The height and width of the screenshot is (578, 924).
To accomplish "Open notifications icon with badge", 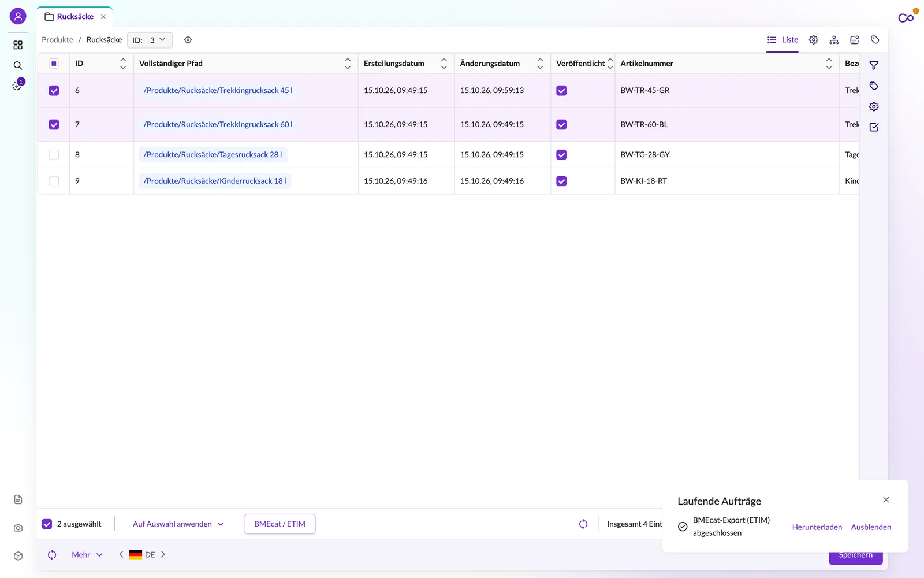I will point(18,86).
